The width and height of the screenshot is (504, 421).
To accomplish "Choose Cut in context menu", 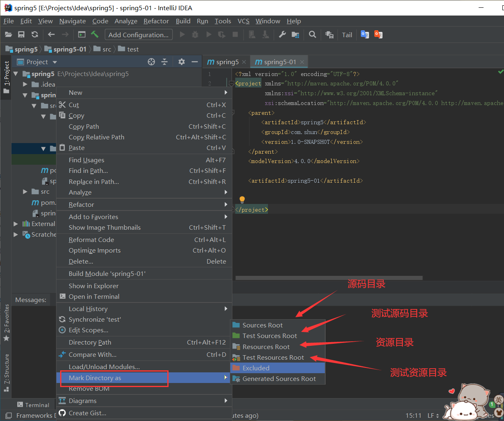I will point(144,105).
